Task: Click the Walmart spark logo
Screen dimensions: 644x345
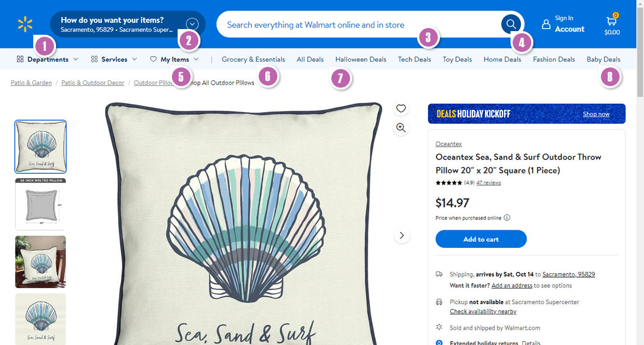Action: [25, 24]
